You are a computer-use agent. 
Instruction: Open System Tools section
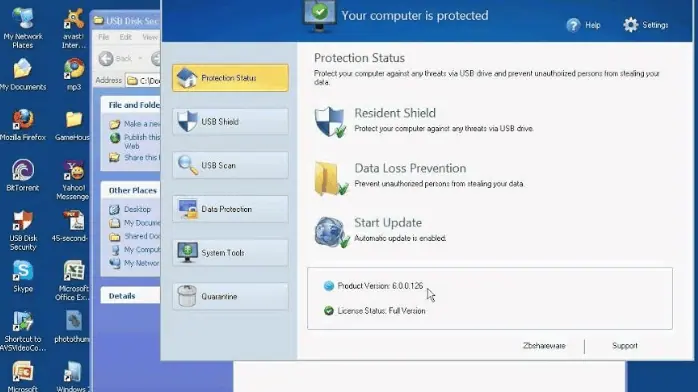coord(230,252)
